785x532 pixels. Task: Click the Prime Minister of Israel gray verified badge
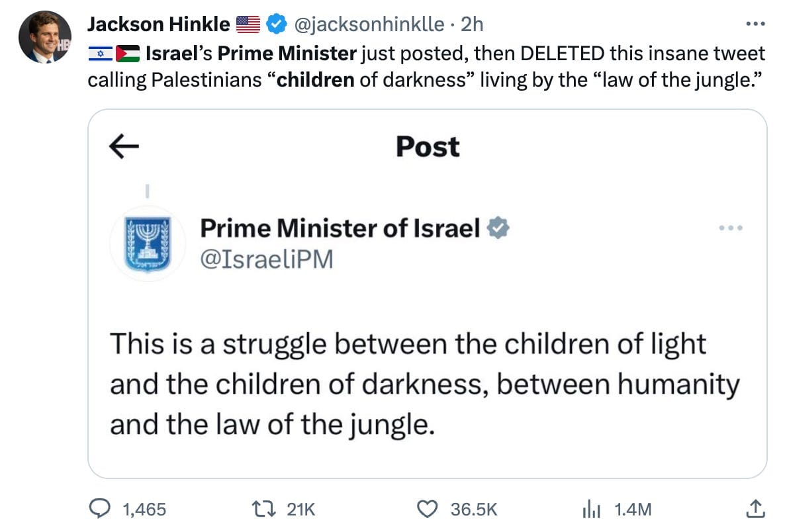tap(498, 229)
